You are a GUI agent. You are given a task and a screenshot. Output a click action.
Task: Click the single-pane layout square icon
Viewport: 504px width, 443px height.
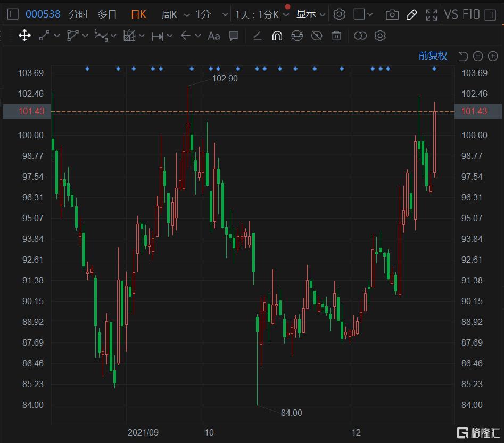tap(359, 14)
